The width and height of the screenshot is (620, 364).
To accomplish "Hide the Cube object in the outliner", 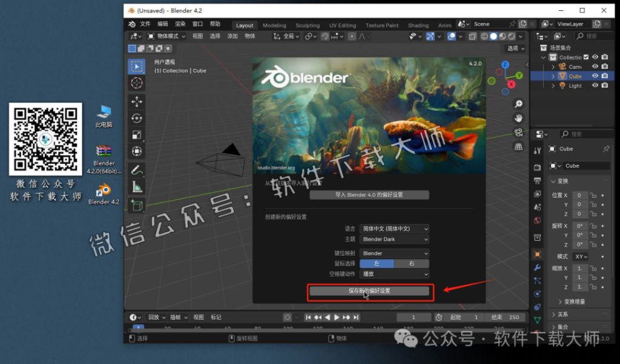I will [595, 76].
